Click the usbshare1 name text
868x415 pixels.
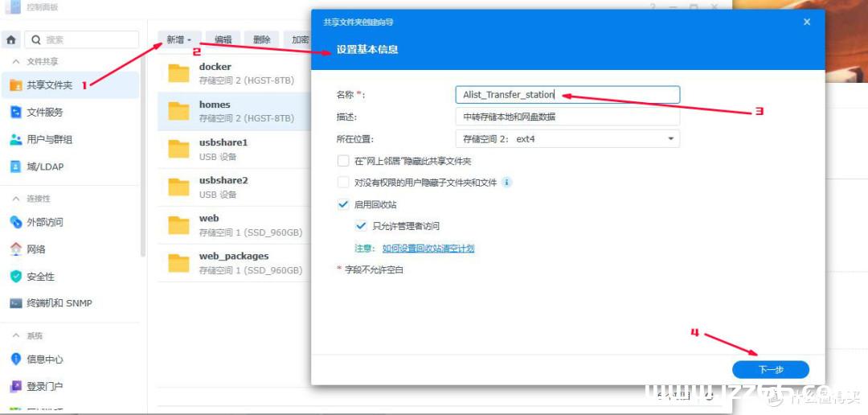click(x=223, y=142)
